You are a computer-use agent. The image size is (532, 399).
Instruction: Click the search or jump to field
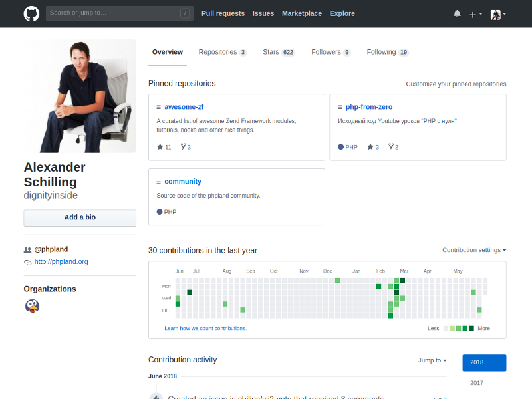(120, 13)
